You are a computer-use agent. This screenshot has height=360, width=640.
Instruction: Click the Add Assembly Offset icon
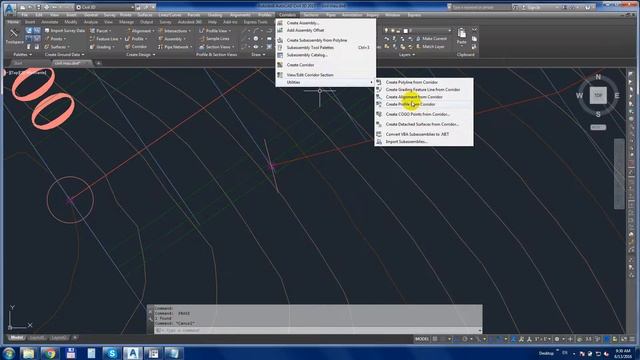click(x=280, y=30)
